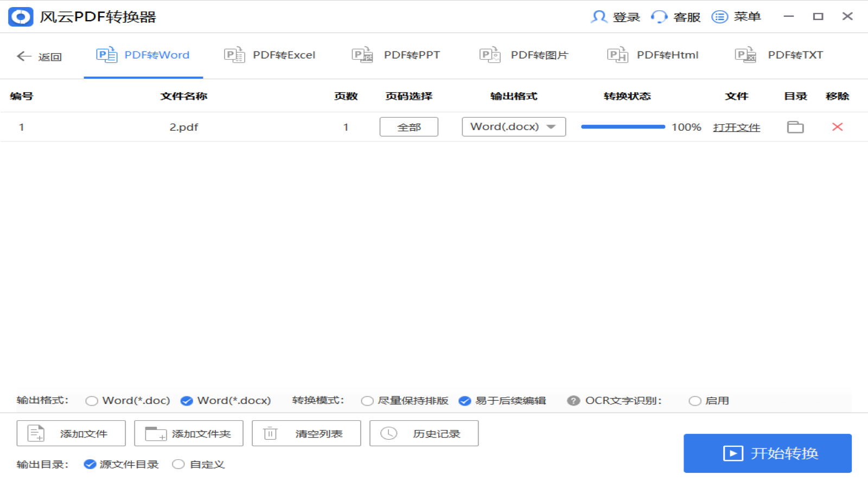The height and width of the screenshot is (488, 868).
Task: Choose 自定义 output directory option
Action: coord(178,464)
